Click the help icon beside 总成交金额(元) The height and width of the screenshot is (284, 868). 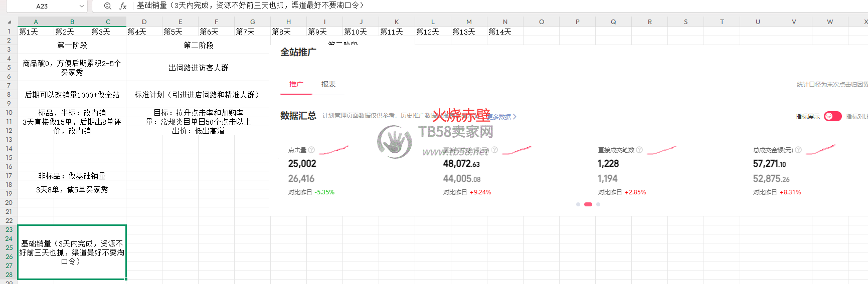click(x=798, y=150)
